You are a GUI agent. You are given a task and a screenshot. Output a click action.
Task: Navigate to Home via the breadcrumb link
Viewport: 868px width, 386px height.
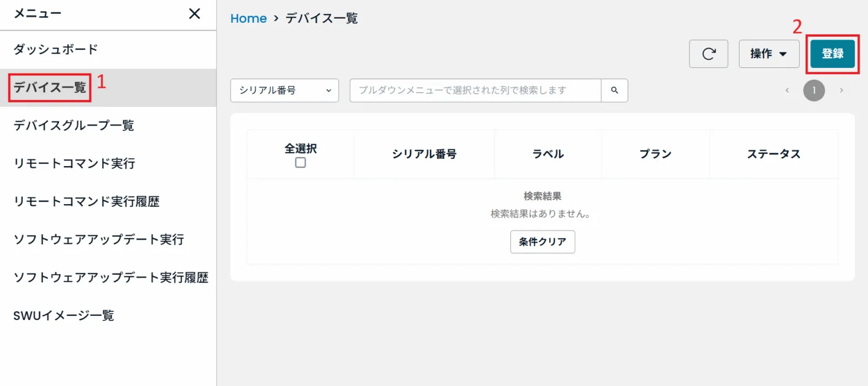pyautogui.click(x=248, y=18)
